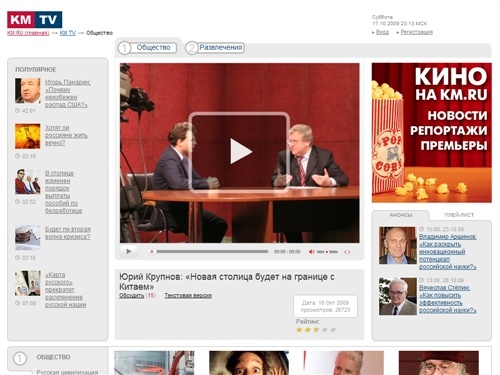Viewport: 500px width, 375px height.
Task: Click the construction crane thumbnail at bottom
Action: (154, 363)
